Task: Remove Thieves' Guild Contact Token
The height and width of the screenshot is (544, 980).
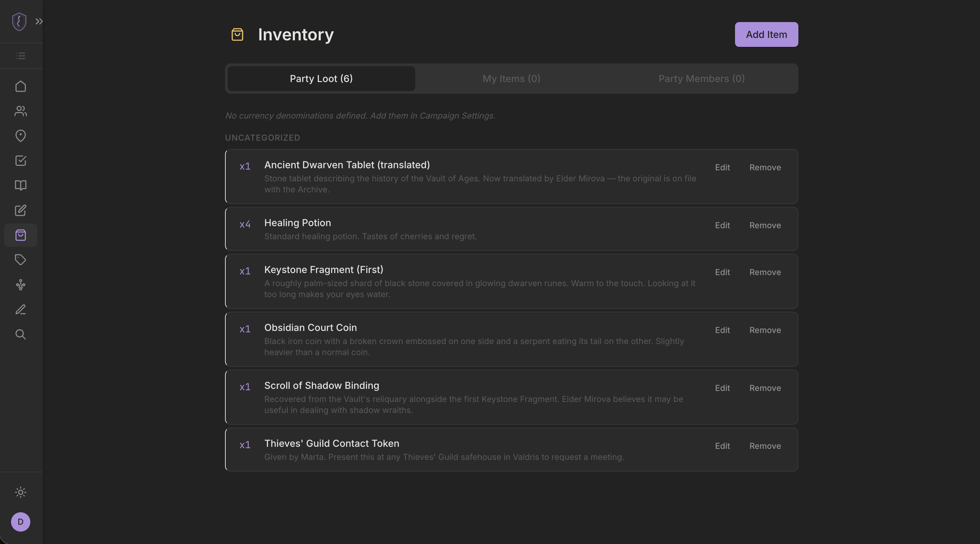Action: [765, 446]
